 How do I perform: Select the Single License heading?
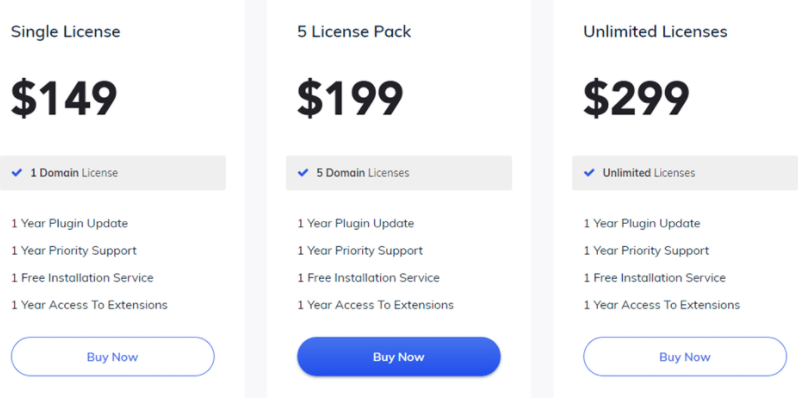(x=66, y=32)
